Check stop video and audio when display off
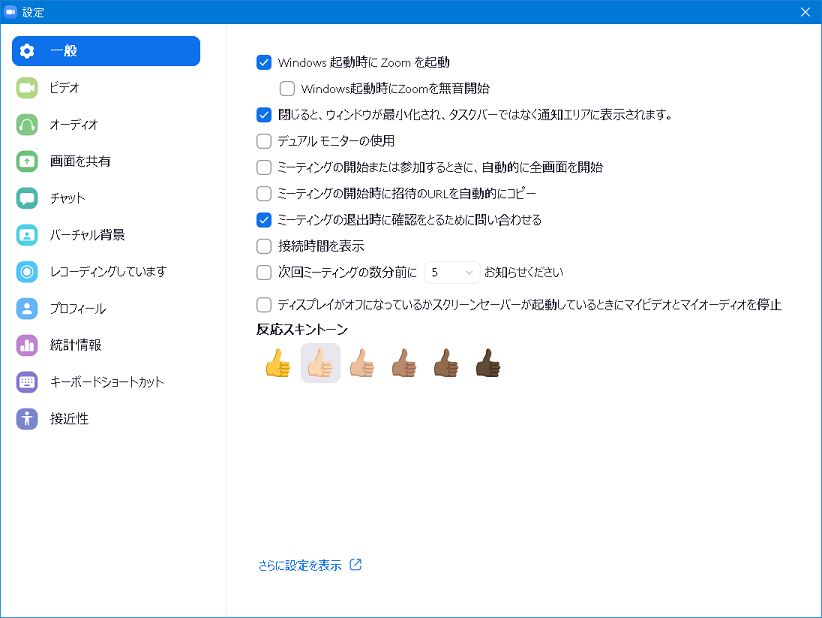The height and width of the screenshot is (618, 822). [x=264, y=305]
